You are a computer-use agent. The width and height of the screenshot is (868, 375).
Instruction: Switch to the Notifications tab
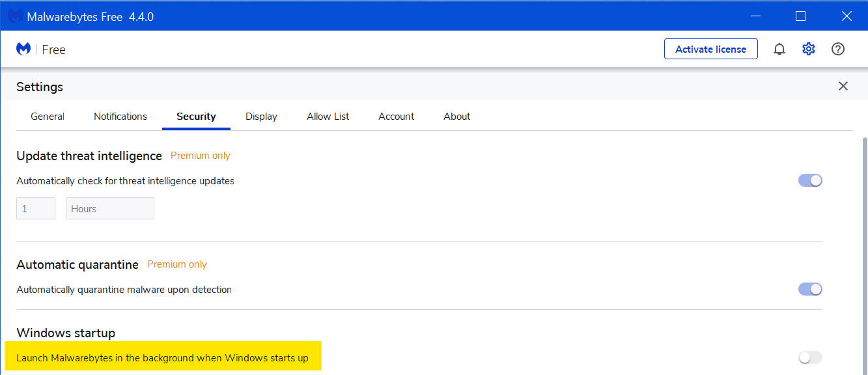click(x=120, y=117)
